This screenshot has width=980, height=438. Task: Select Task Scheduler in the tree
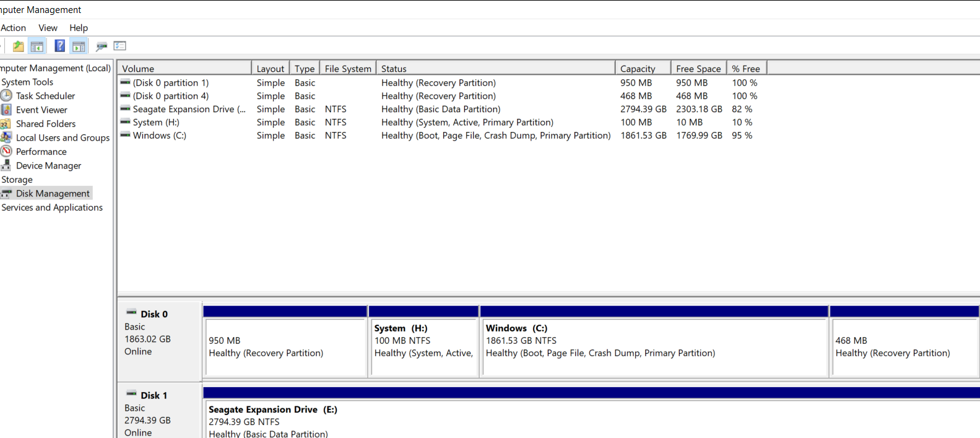click(x=45, y=96)
